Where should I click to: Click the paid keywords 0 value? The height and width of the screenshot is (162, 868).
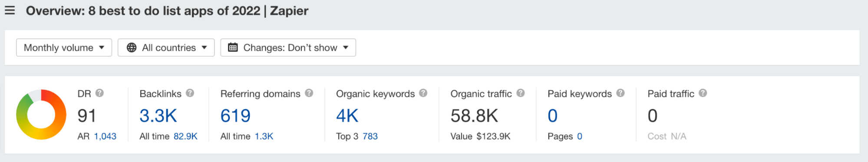tap(552, 116)
